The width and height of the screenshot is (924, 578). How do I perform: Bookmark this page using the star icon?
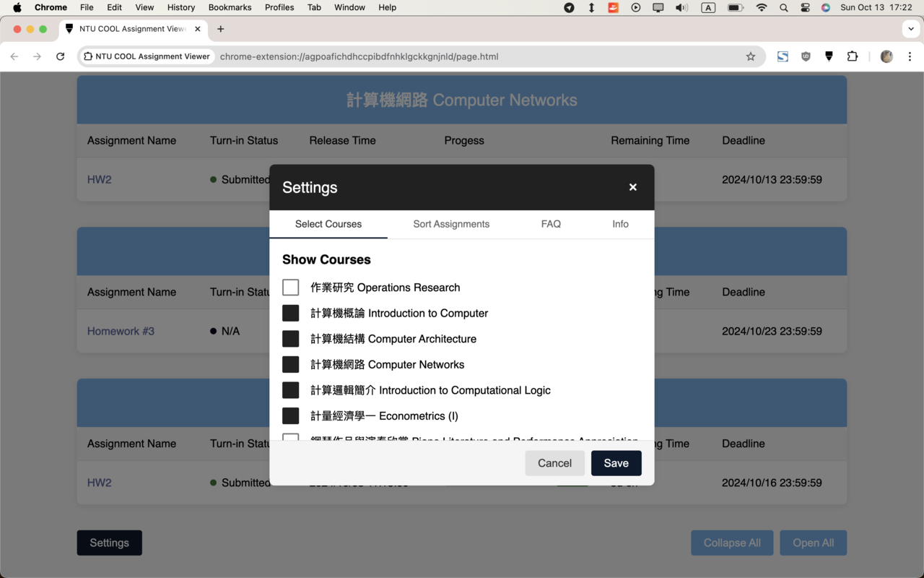(751, 56)
